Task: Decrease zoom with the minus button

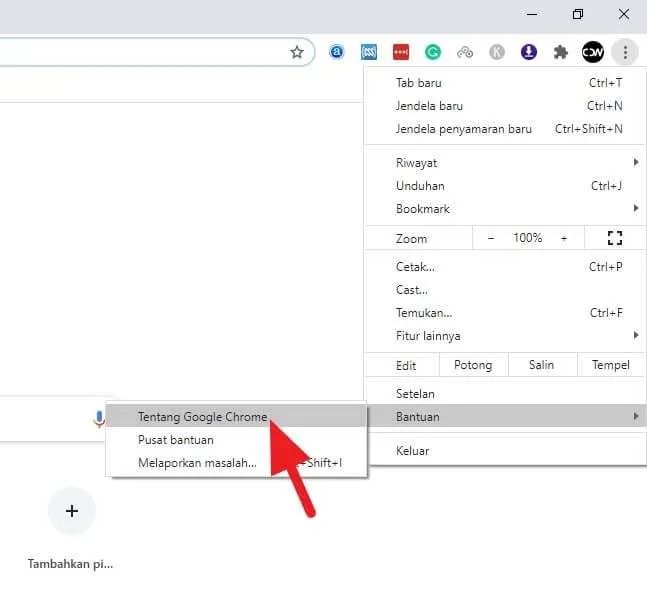Action: [491, 238]
